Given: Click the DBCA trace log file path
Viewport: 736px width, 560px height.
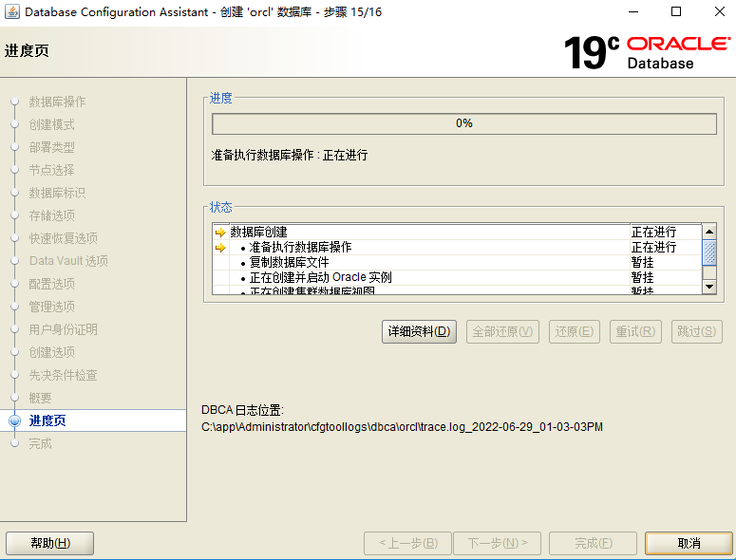Looking at the screenshot, I should [402, 427].
